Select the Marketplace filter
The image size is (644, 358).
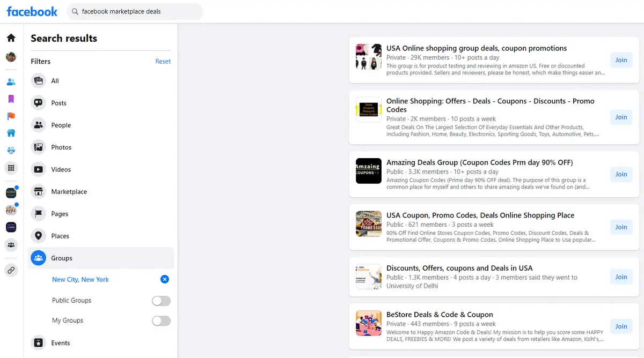coord(101,191)
